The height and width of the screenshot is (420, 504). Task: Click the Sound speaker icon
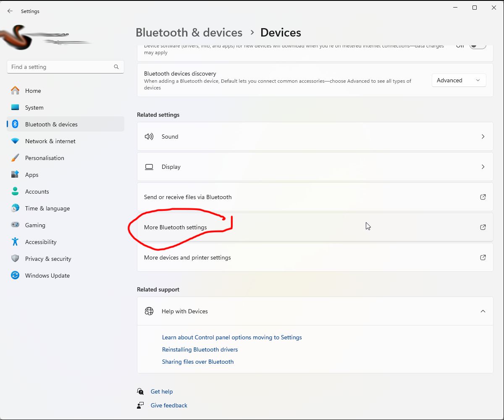pos(149,136)
